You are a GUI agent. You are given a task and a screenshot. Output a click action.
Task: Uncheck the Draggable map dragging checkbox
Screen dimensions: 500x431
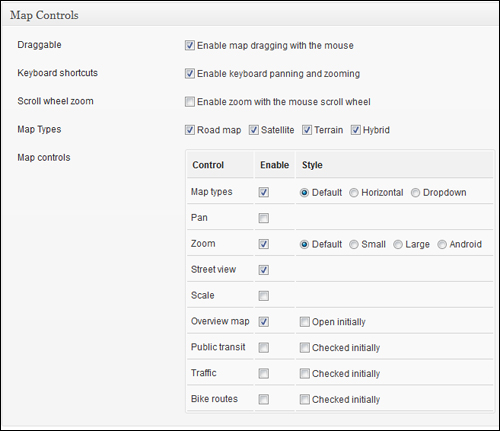tap(190, 45)
